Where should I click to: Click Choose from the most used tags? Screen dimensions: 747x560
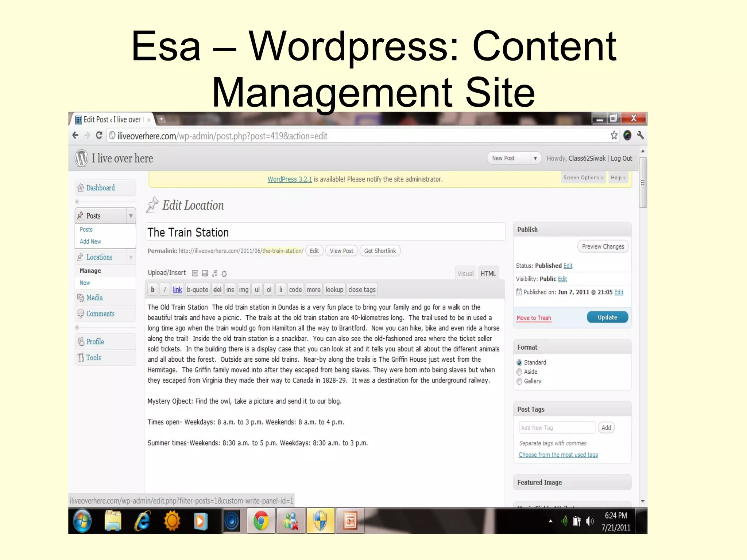(x=558, y=455)
